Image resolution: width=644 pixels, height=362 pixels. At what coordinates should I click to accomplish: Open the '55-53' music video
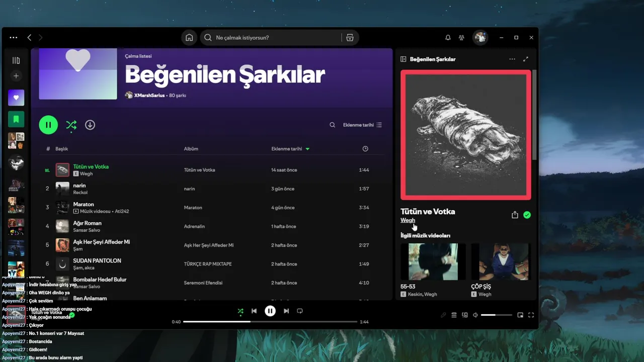433,261
